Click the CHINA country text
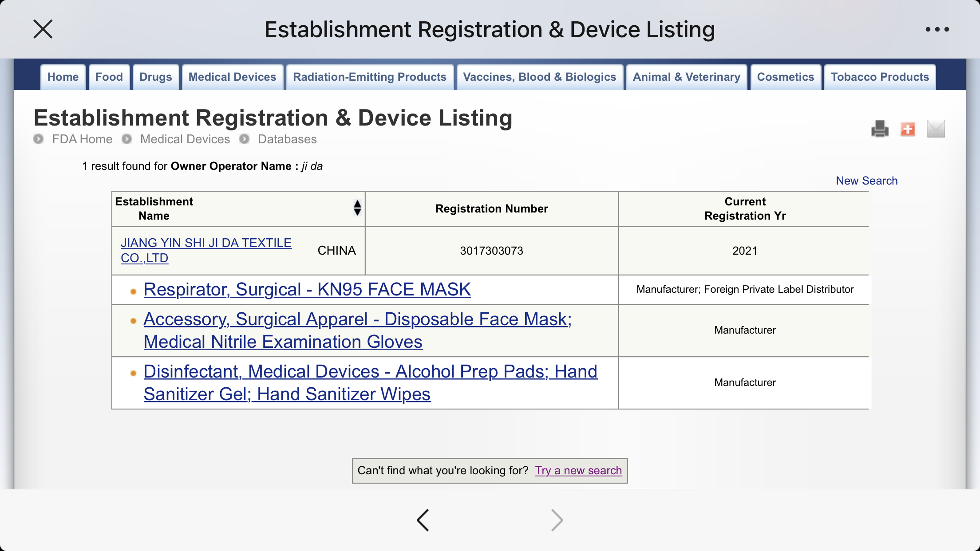Screen dimensions: 980x551 [x=336, y=251]
